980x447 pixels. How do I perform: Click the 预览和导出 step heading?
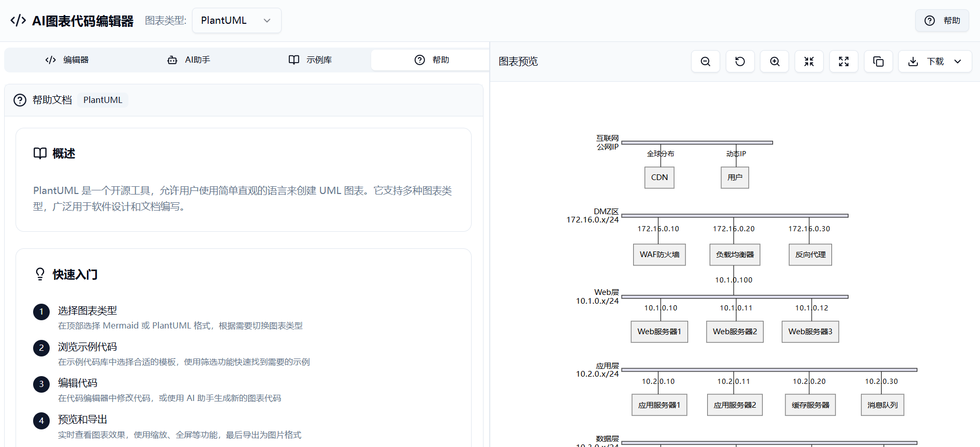83,419
